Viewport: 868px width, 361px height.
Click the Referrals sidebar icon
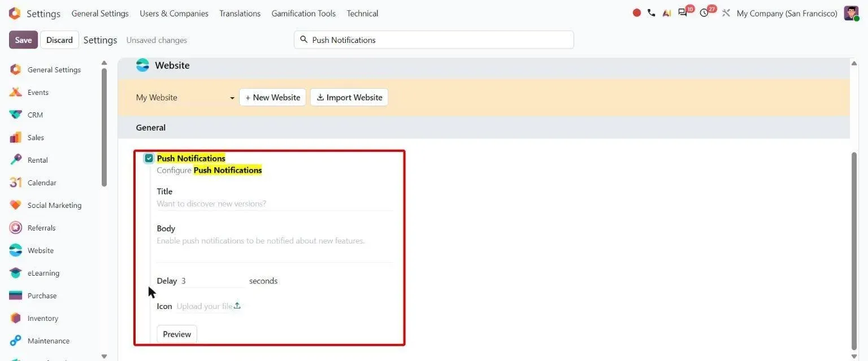[16, 228]
